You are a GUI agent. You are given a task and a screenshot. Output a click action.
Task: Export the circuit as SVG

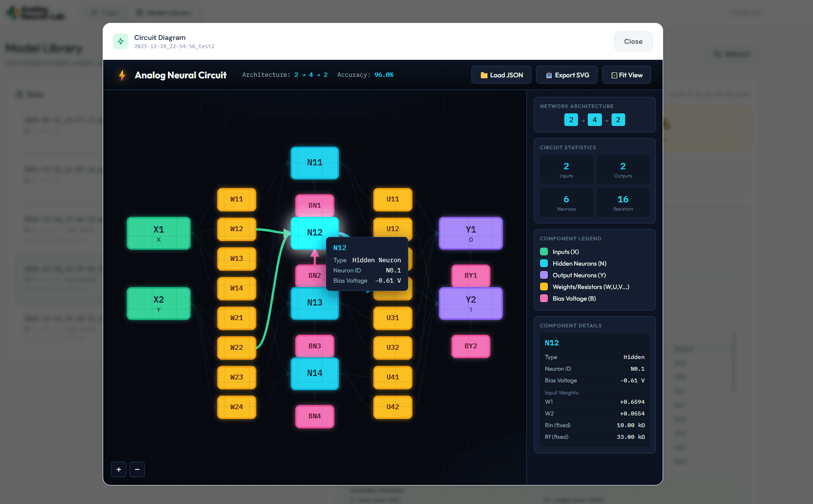coord(567,75)
